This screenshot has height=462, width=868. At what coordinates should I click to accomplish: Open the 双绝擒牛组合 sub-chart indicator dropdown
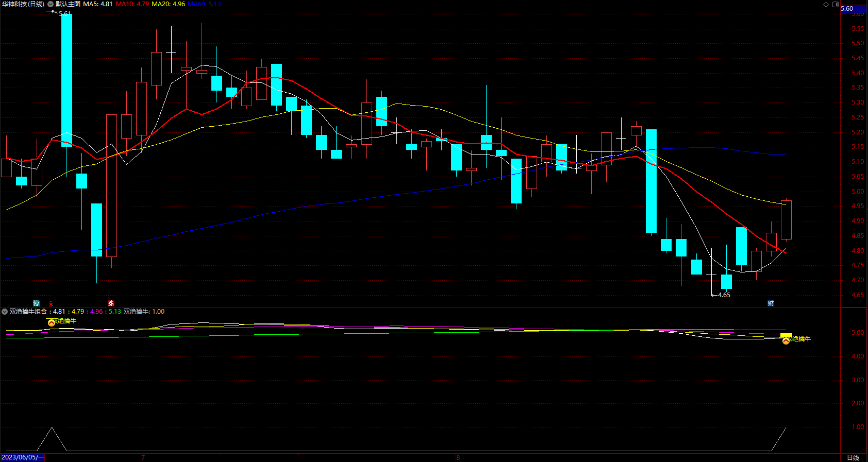tap(5, 312)
